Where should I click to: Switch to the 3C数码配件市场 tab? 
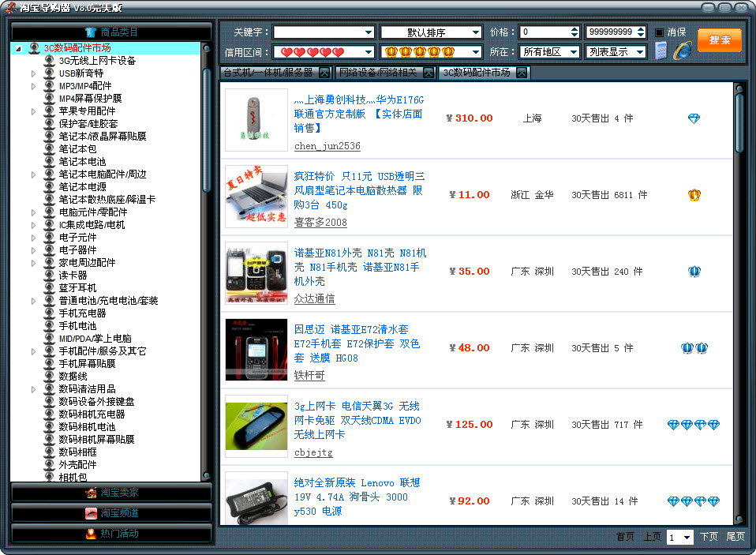pos(477,73)
